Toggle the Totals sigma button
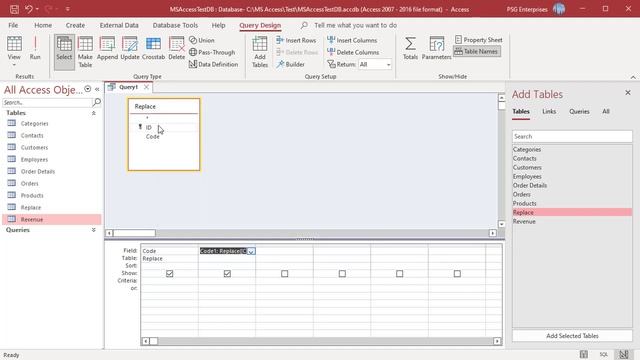 click(410, 48)
